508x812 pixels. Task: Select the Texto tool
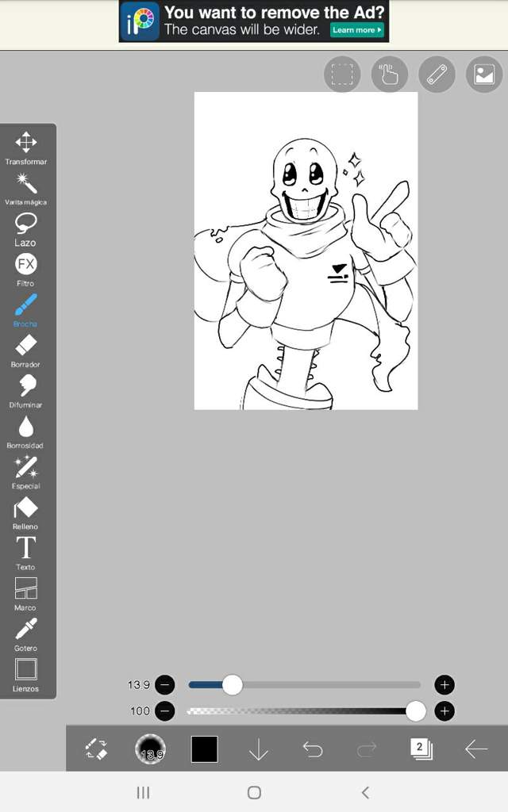(26, 553)
